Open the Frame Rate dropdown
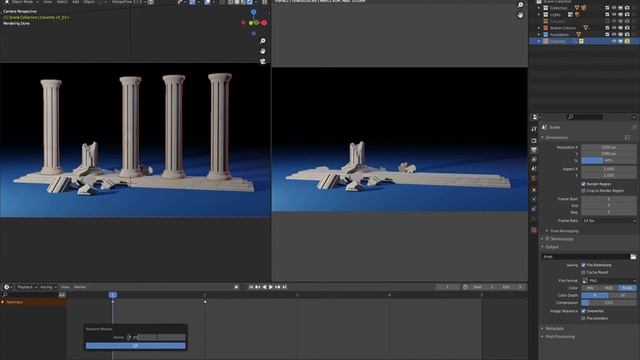 pyautogui.click(x=609, y=220)
